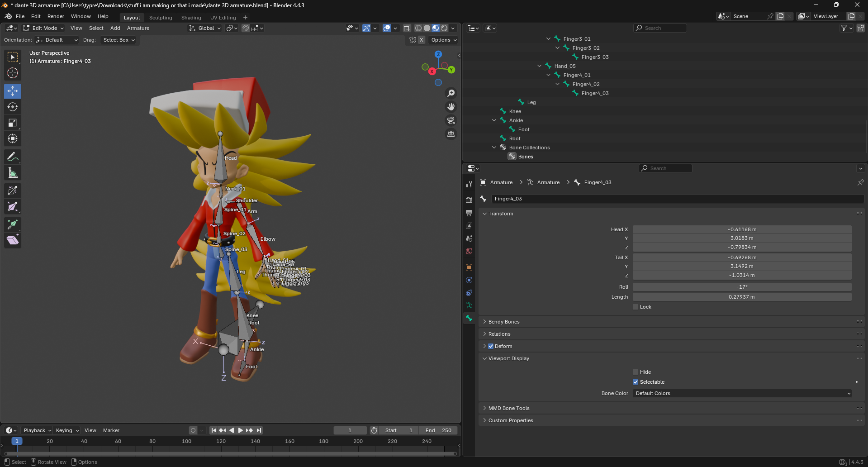The height and width of the screenshot is (467, 868).
Task: Expand the Relations panel
Action: click(499, 334)
